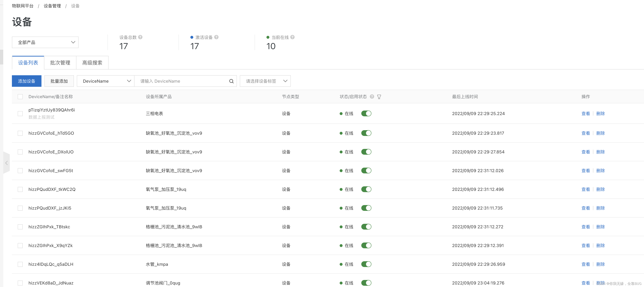The width and height of the screenshot is (644, 287).
Task: Click device name hizzGVCofoE_swFG5t
Action: 50,171
